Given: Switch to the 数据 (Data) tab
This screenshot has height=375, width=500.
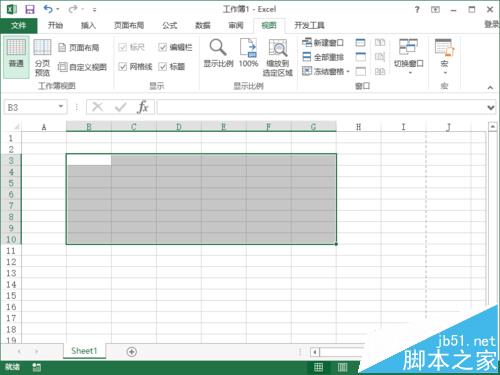Looking at the screenshot, I should [203, 25].
